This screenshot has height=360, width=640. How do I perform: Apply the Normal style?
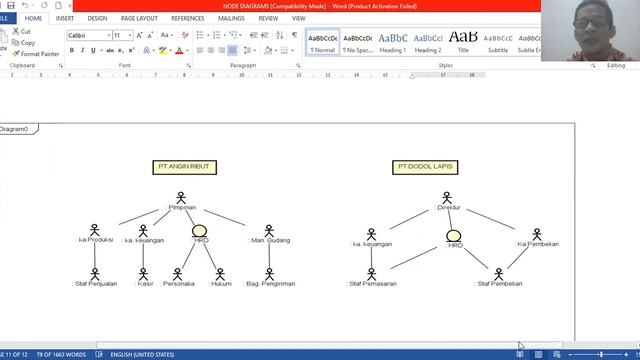tap(322, 42)
